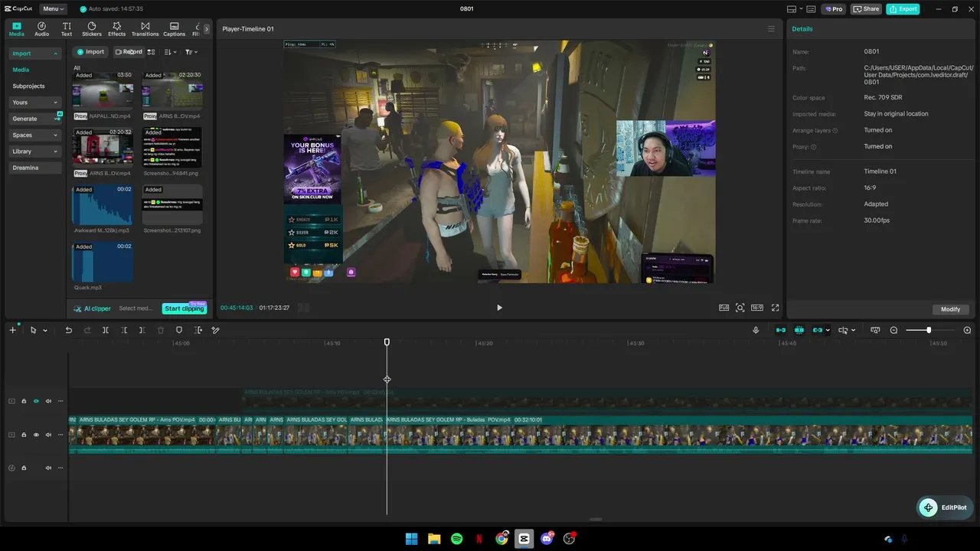Click the Windows Start button
Viewport: 980px width, 551px height.
411,539
